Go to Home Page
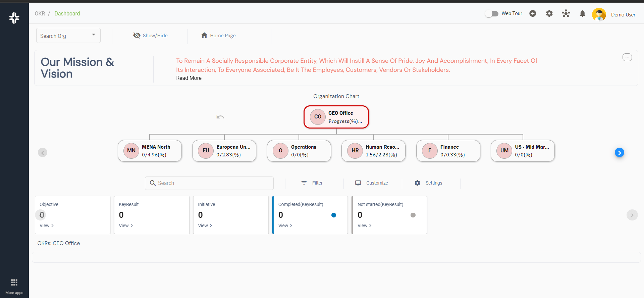 click(x=218, y=36)
